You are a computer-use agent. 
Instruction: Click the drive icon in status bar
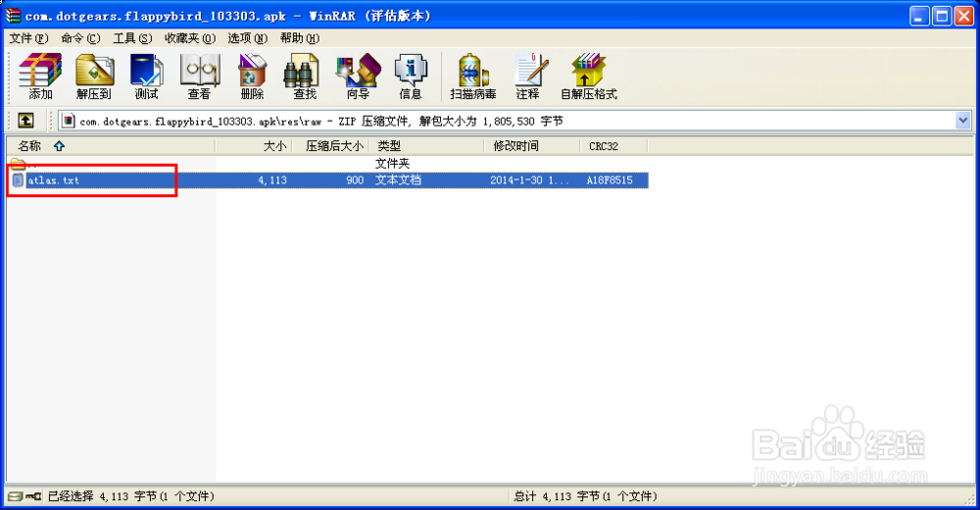[15, 496]
